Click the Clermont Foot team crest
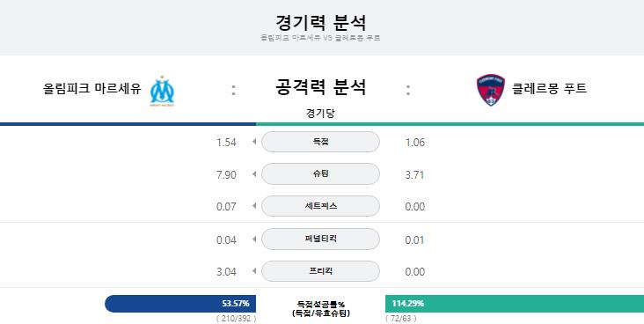 [x=491, y=90]
